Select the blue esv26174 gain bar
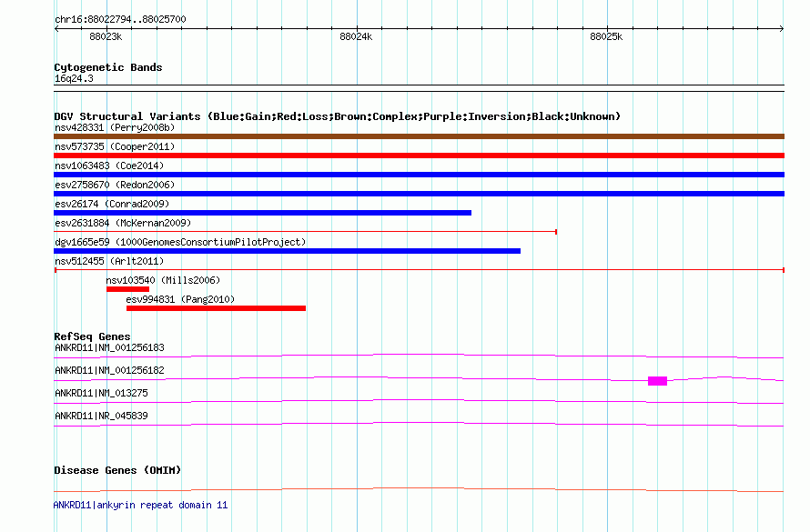The width and height of the screenshot is (810, 532). [x=262, y=213]
